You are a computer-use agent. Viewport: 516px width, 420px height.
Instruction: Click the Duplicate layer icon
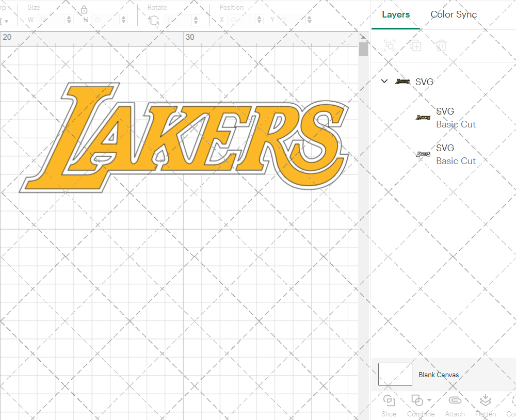point(415,46)
